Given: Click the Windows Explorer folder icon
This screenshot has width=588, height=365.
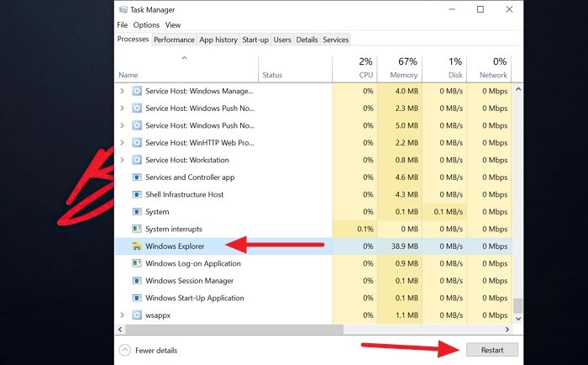Looking at the screenshot, I should coord(137,246).
